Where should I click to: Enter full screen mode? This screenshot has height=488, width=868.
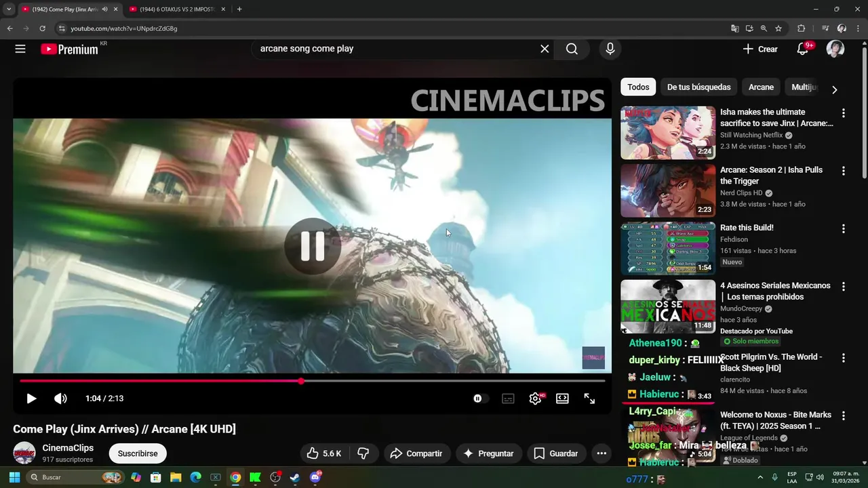coord(589,399)
